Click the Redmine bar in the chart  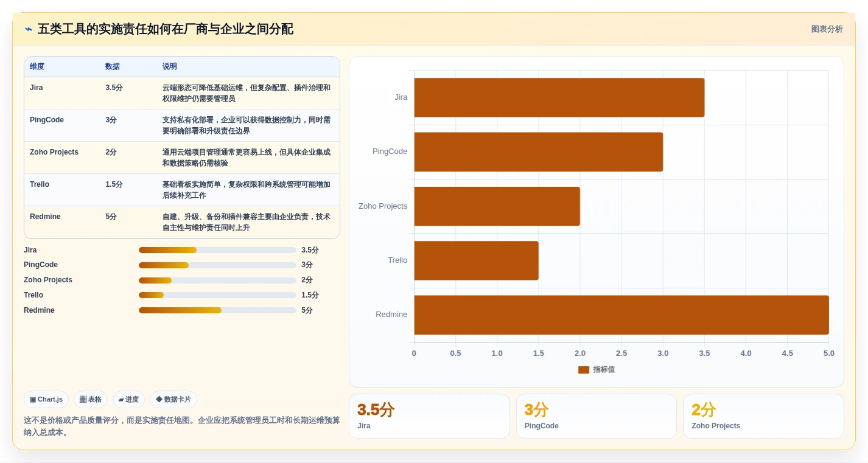tap(621, 315)
